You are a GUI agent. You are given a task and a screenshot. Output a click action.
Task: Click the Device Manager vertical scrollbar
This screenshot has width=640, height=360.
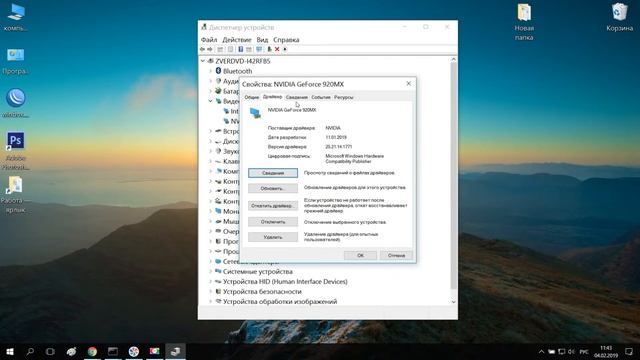[453, 176]
